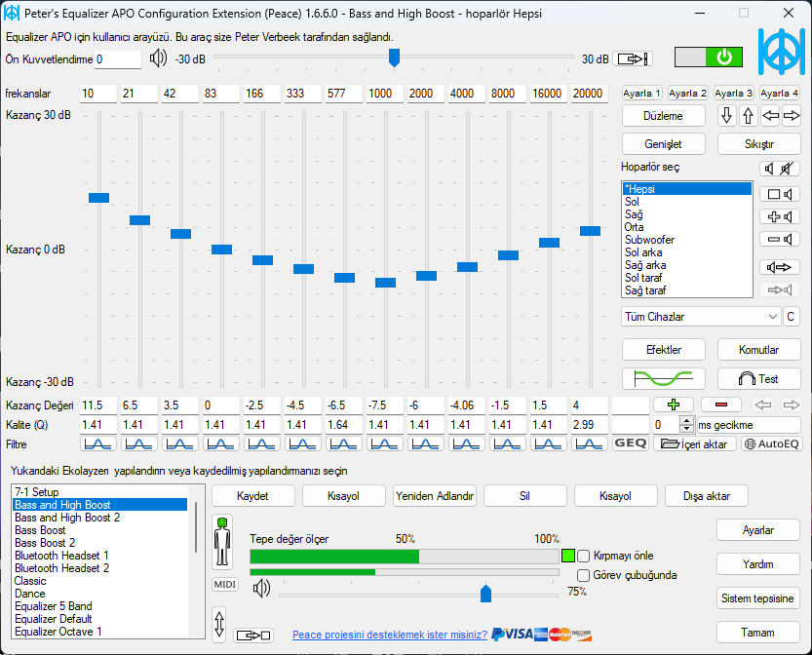Viewport: 812px width, 655px height.
Task: Open the Peace projesini desteklemek link
Action: pyautogui.click(x=390, y=635)
